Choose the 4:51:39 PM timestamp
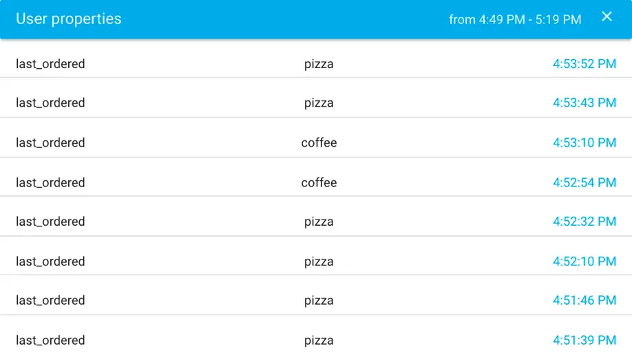Screen dimensions: 632x364 coord(584,340)
